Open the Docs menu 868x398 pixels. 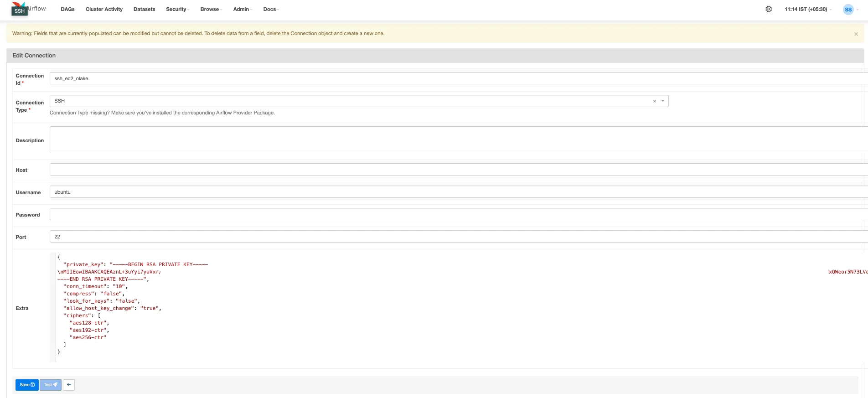coord(271,9)
